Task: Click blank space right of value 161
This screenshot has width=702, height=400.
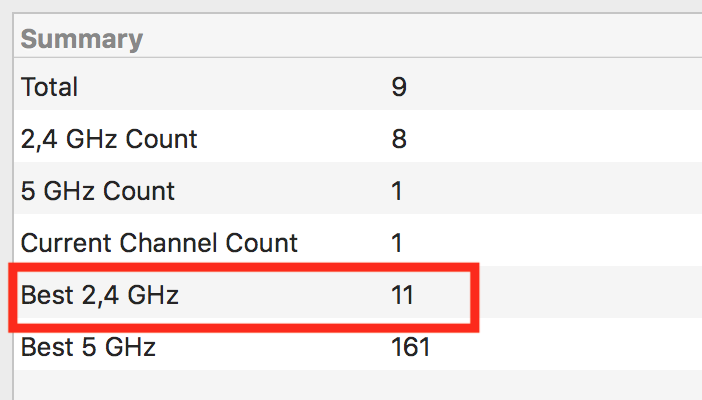Action: [566, 347]
